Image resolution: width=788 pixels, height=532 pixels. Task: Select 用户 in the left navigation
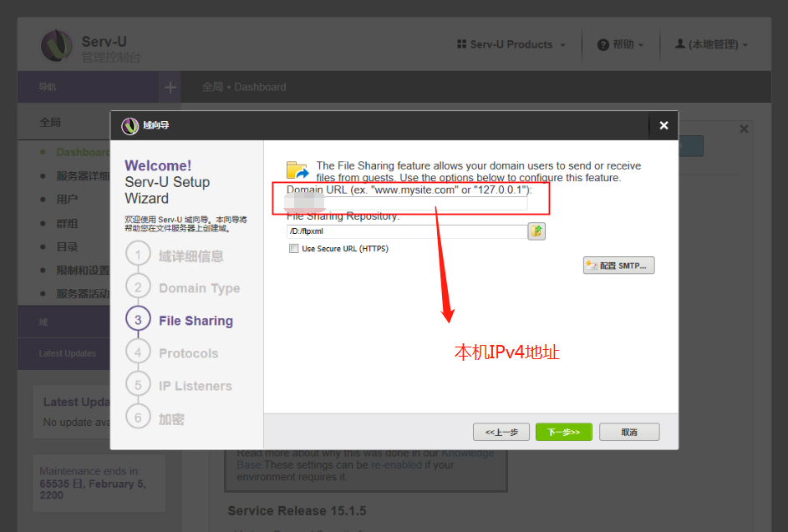[67, 200]
